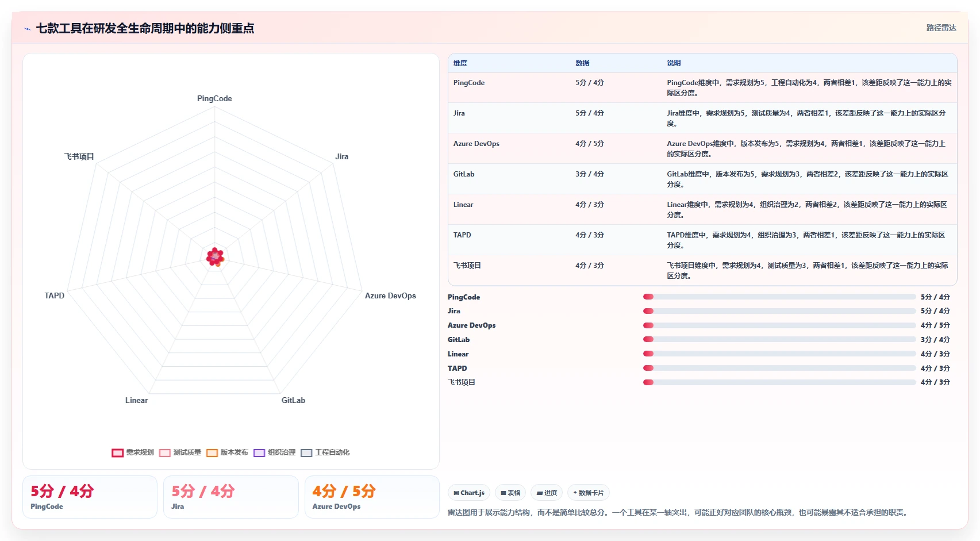
Task: Click the TAPD table row name
Action: click(x=462, y=235)
